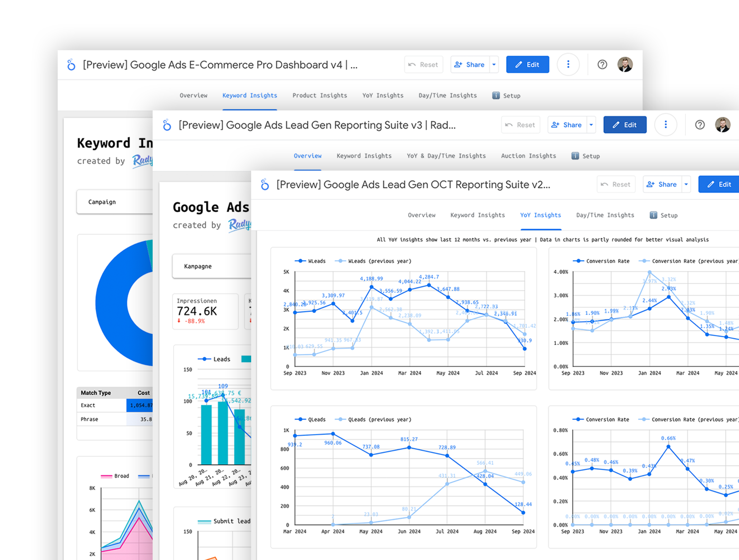This screenshot has height=560, width=739.
Task: Open account avatar in Lead Gen Reporting Suite v3 window
Action: click(723, 125)
